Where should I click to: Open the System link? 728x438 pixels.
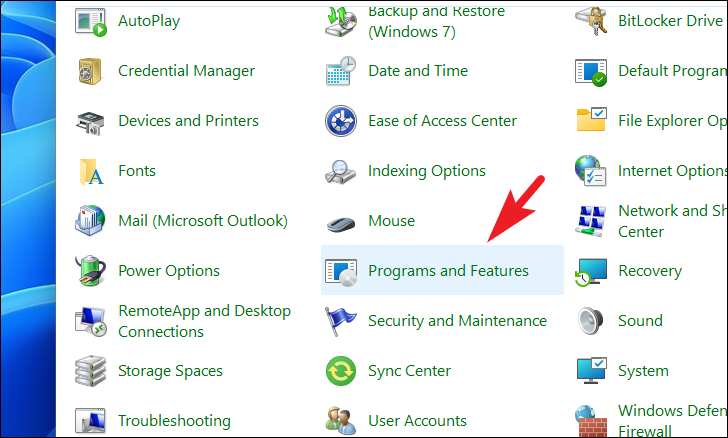tap(644, 371)
